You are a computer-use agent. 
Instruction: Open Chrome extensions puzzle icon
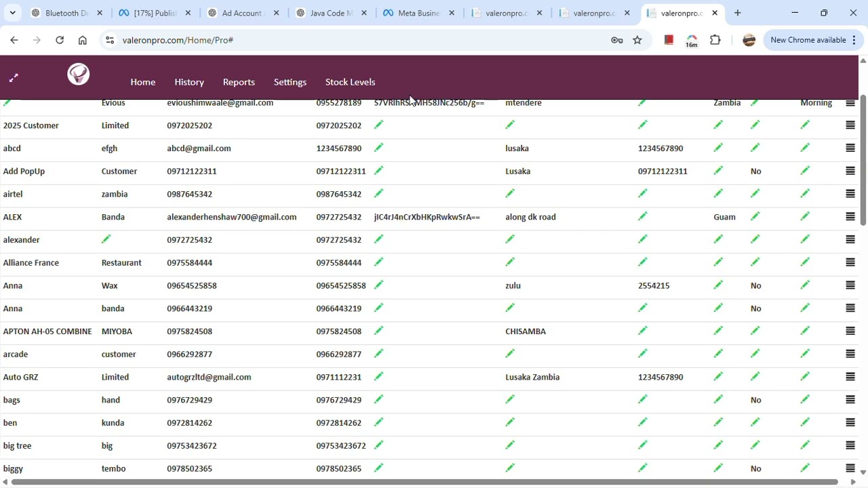click(x=715, y=40)
